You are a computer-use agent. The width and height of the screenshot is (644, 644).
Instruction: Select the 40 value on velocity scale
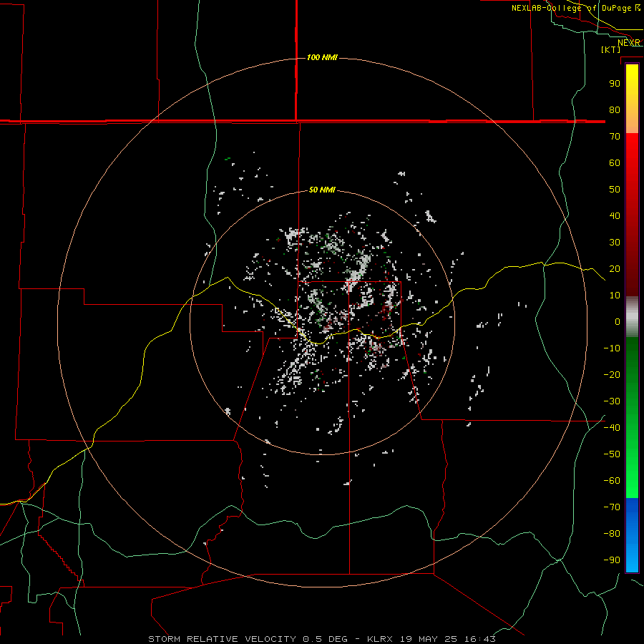tap(615, 216)
